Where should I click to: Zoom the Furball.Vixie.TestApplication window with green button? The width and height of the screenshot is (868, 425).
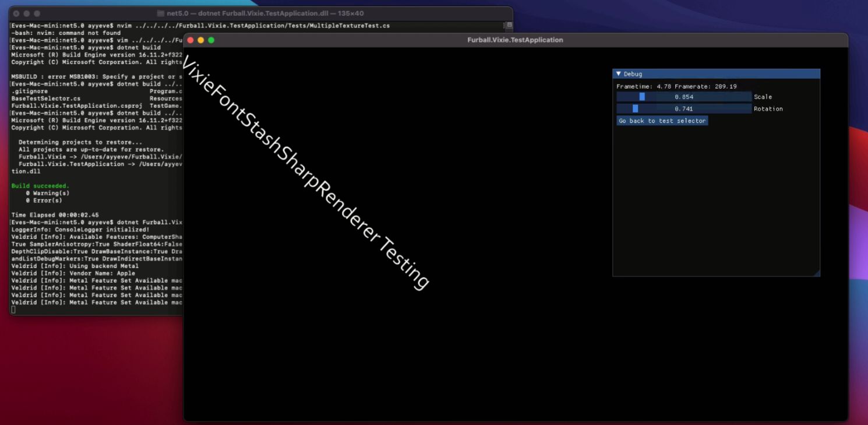[210, 40]
